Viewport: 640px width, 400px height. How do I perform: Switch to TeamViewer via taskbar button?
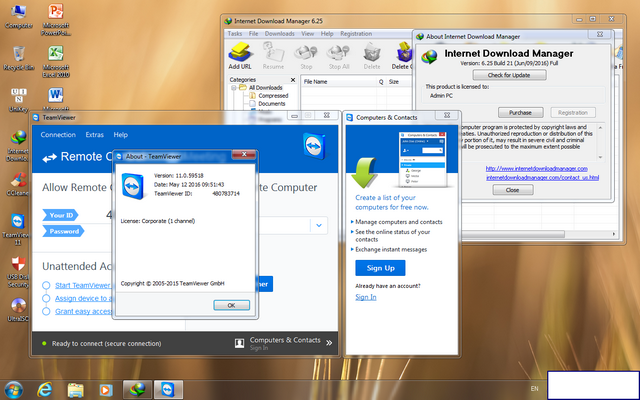click(168, 390)
